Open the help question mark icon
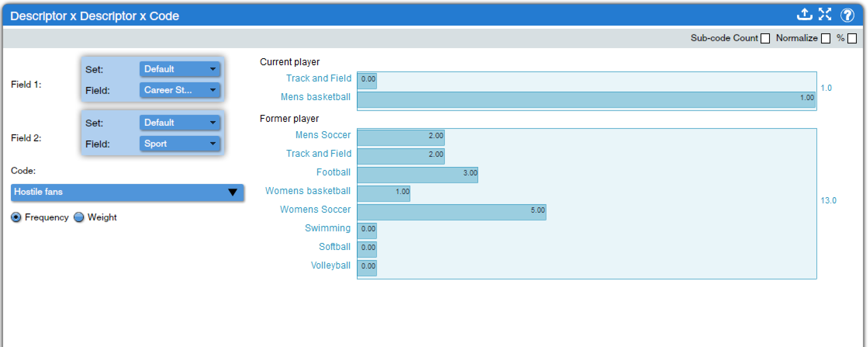 pos(847,15)
